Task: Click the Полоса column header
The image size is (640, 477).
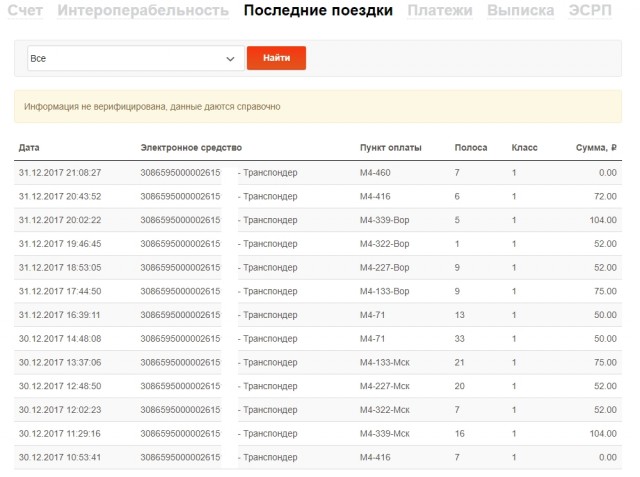Action: click(x=470, y=148)
